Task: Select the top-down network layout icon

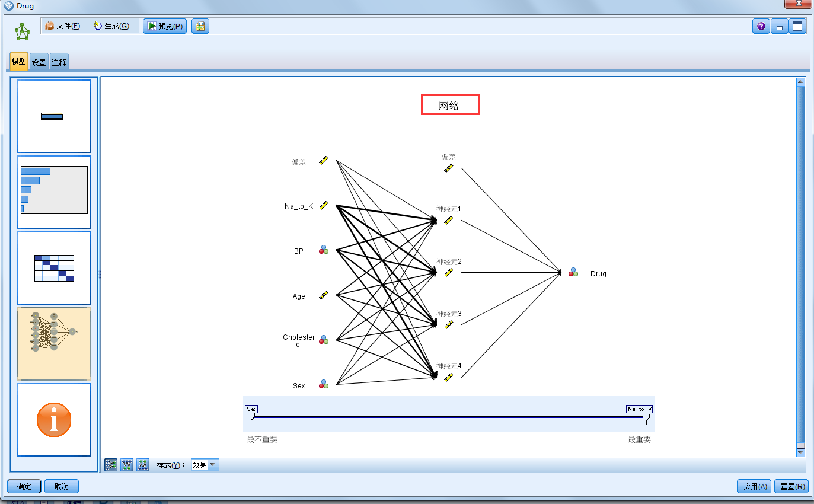Action: tap(126, 465)
